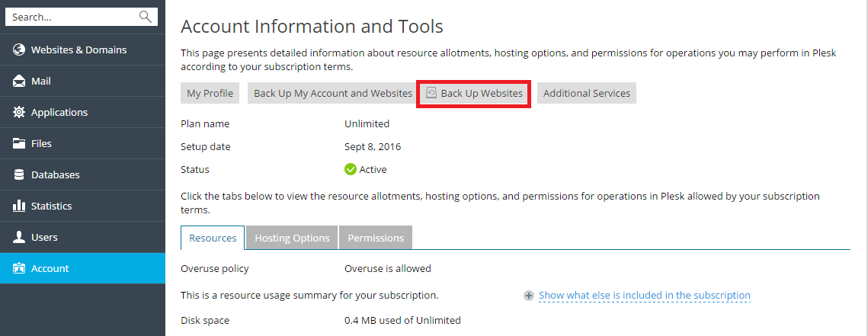Click the Mail envelope icon
Image resolution: width=868 pixels, height=336 pixels.
click(19, 81)
